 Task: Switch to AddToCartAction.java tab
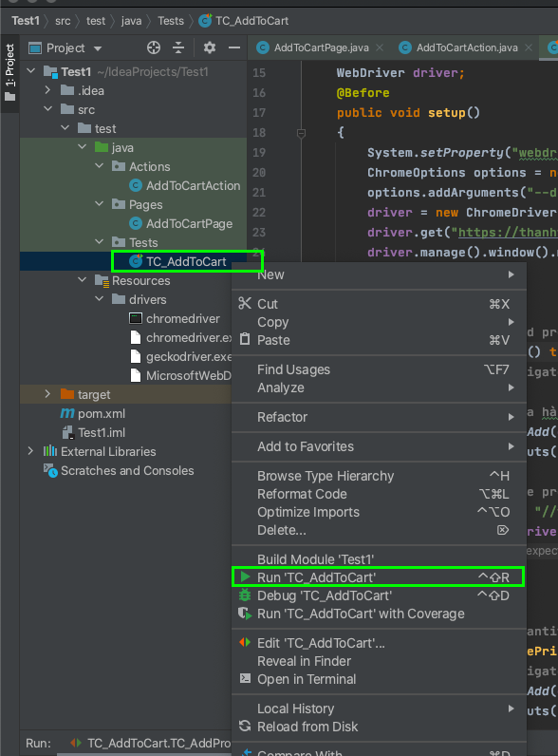tap(467, 47)
